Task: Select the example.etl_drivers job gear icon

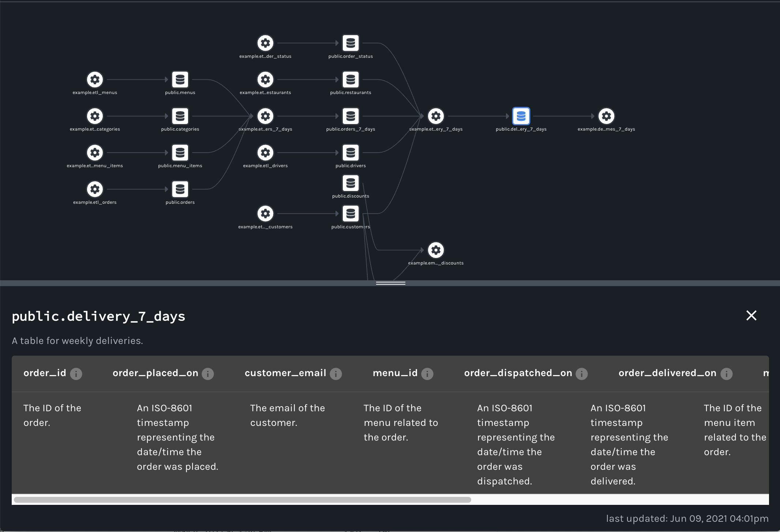Action: coord(265,153)
